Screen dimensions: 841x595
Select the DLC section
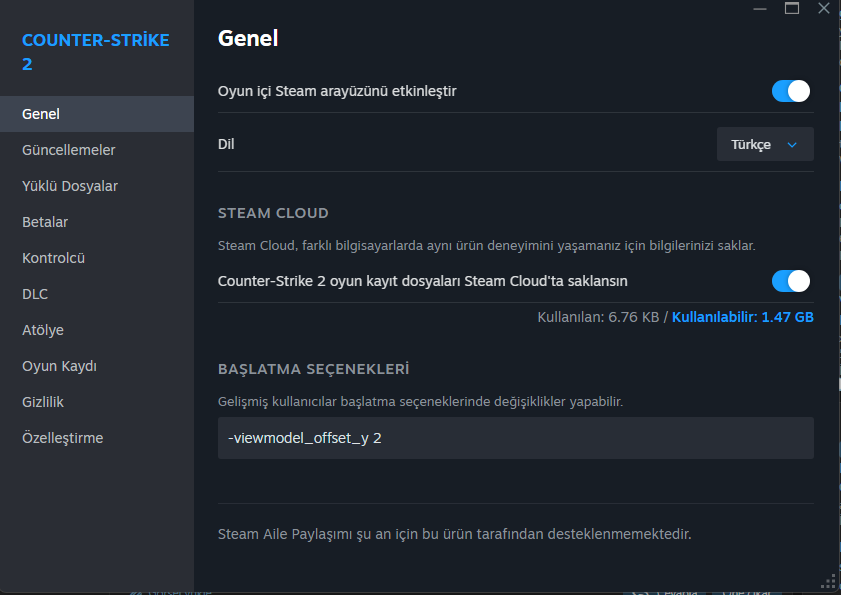(35, 294)
